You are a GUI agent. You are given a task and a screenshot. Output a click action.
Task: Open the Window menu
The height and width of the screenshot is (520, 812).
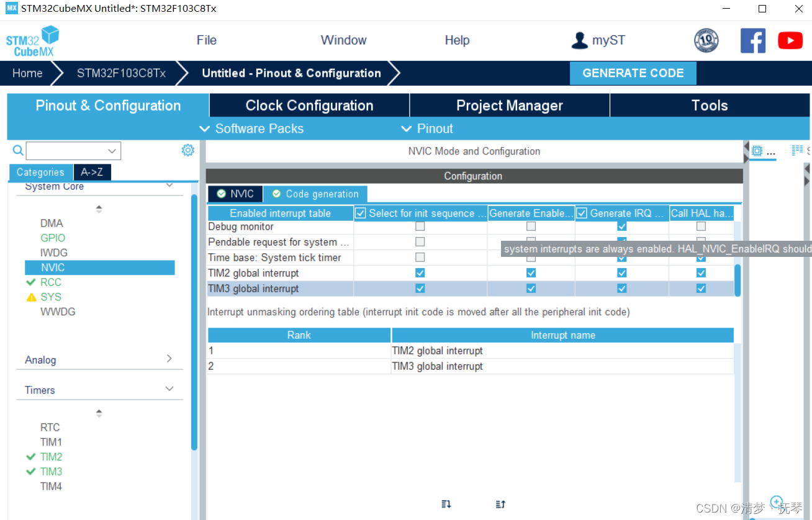pyautogui.click(x=343, y=40)
